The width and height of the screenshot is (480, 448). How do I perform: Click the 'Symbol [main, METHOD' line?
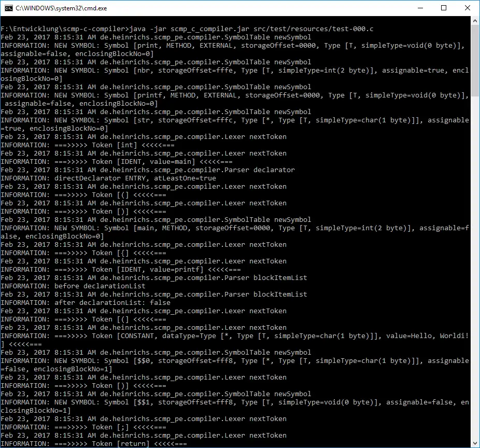pos(235,228)
